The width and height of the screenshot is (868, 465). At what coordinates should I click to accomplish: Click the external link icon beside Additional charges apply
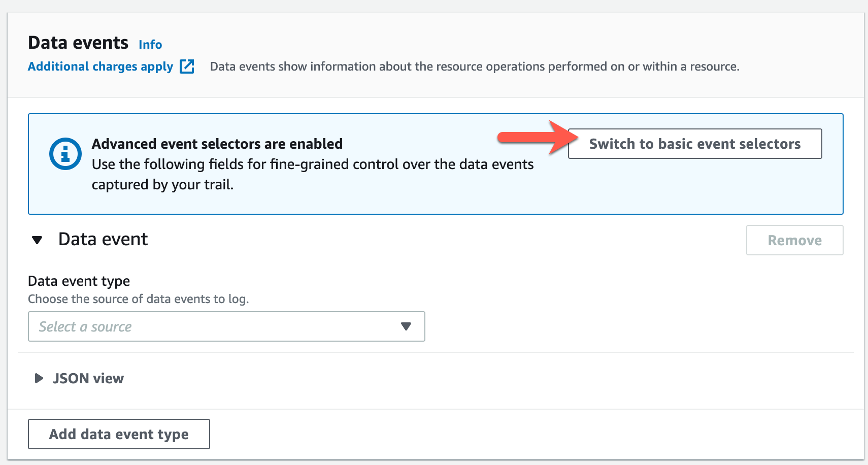(187, 66)
